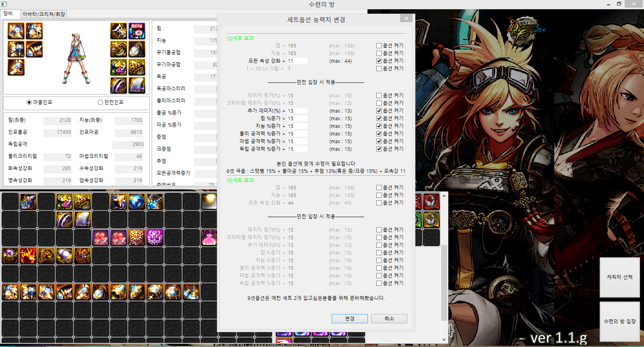The image size is (644, 347).
Task: Click the equipped pocket watch in equipment panel
Action: (x=137, y=49)
